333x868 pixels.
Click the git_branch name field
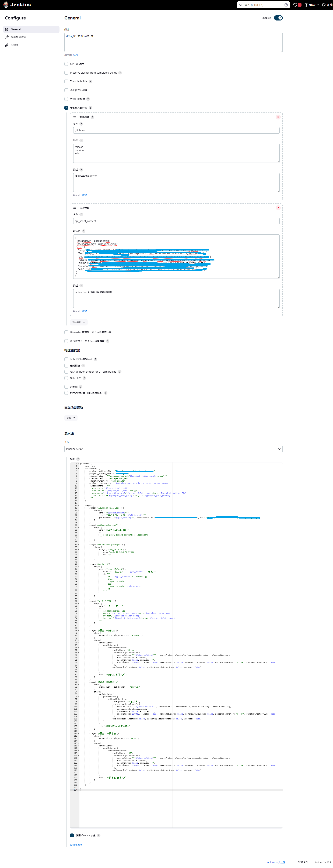[176, 130]
